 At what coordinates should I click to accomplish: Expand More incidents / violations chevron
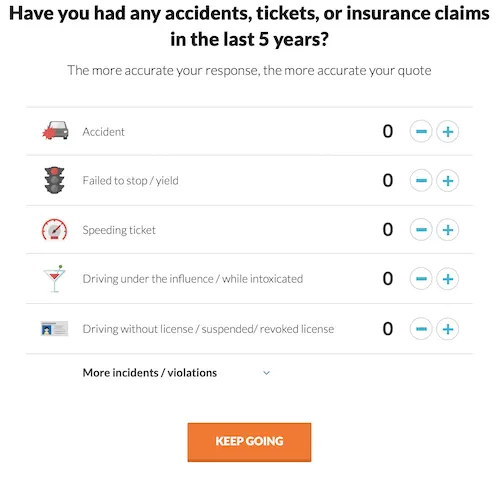(266, 373)
